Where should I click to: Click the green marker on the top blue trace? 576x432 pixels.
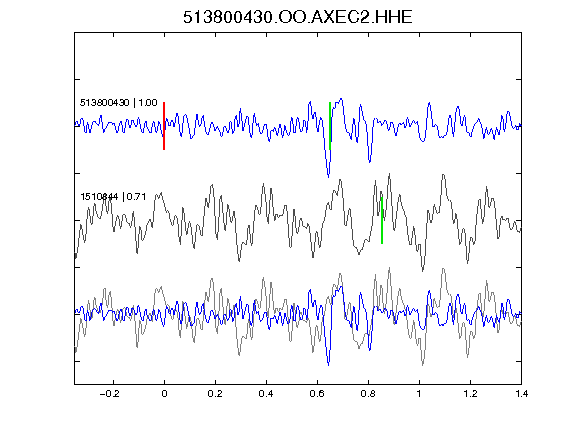(330, 126)
